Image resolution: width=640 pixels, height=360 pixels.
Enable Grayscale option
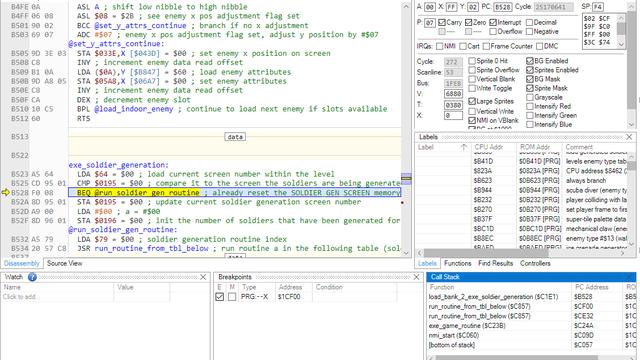[x=530, y=97]
